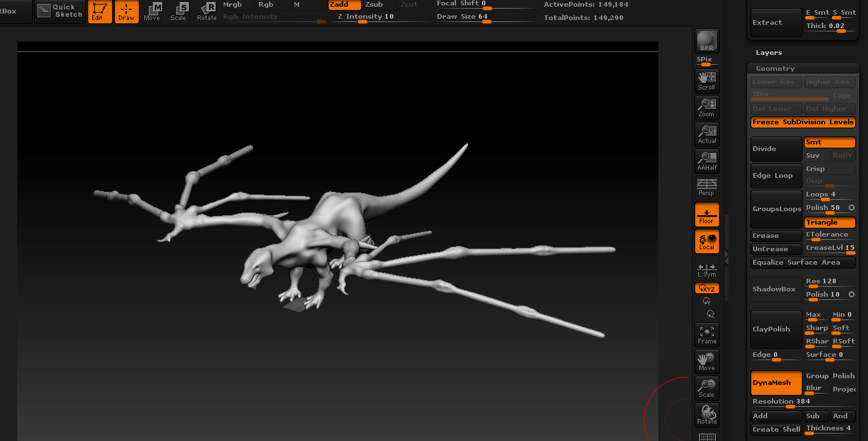
Task: Open Quick Sketch
Action: [x=61, y=11]
